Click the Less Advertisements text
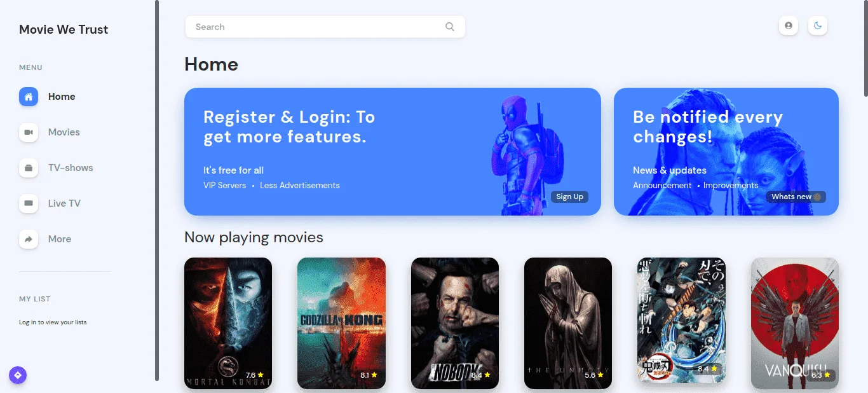The image size is (868, 393). click(x=300, y=186)
